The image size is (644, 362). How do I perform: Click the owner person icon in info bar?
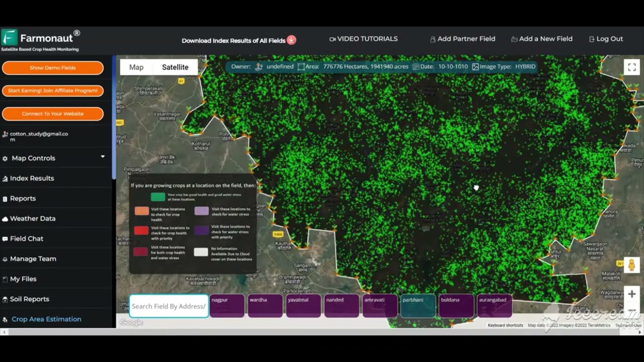[259, 66]
